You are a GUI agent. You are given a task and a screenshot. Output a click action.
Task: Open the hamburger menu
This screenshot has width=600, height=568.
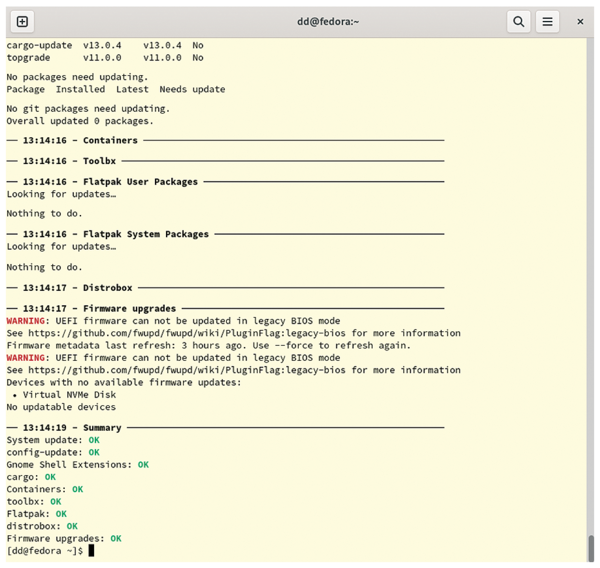tap(547, 21)
